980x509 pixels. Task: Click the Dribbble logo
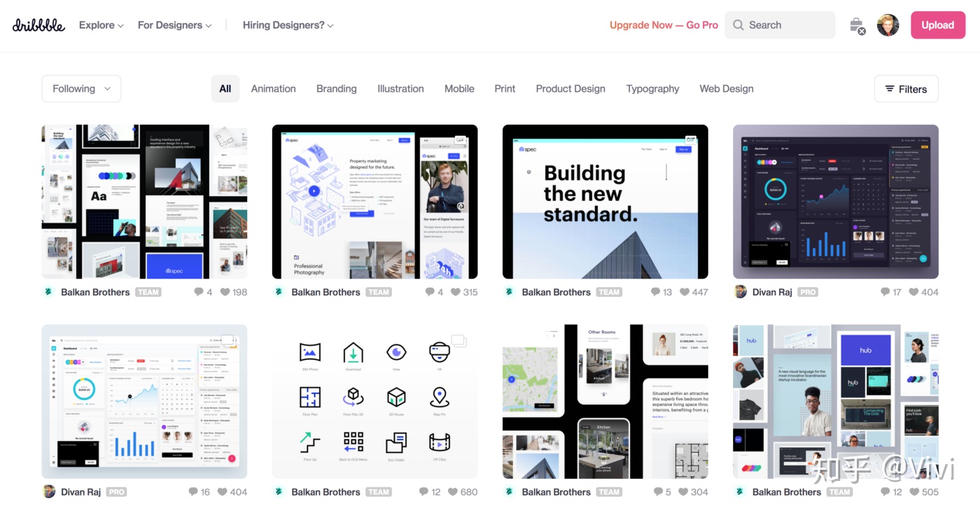[38, 25]
